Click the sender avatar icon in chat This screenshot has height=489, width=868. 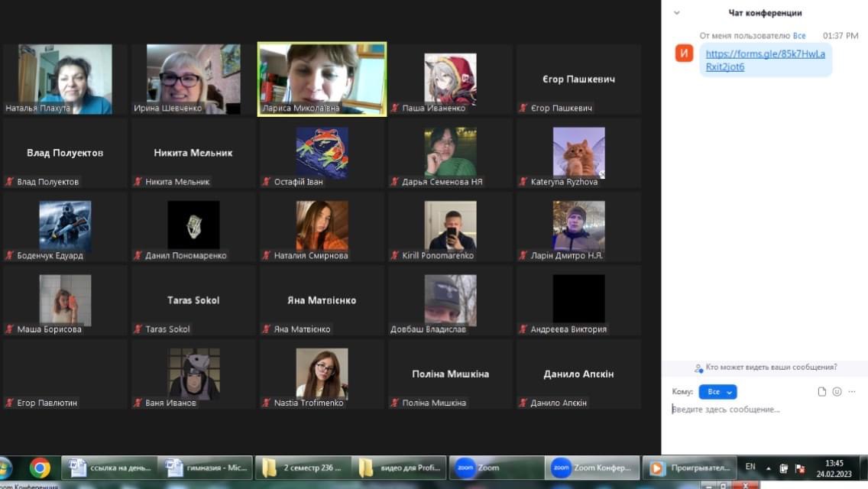click(685, 53)
